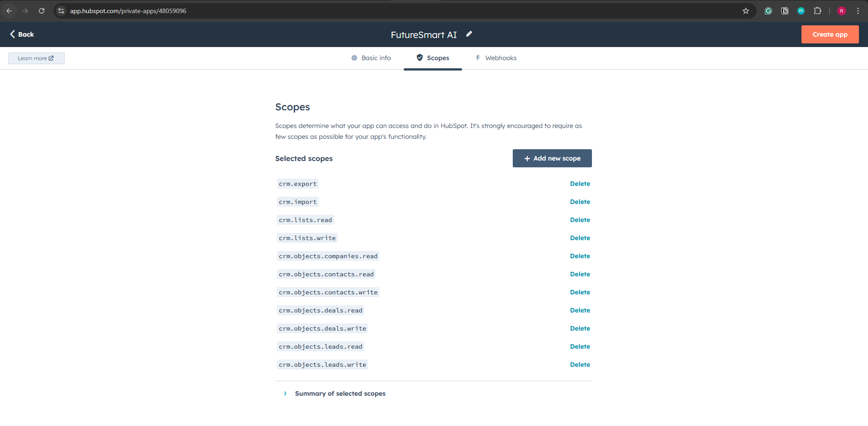The image size is (868, 426).
Task: Click Add new scope button
Action: pyautogui.click(x=552, y=158)
